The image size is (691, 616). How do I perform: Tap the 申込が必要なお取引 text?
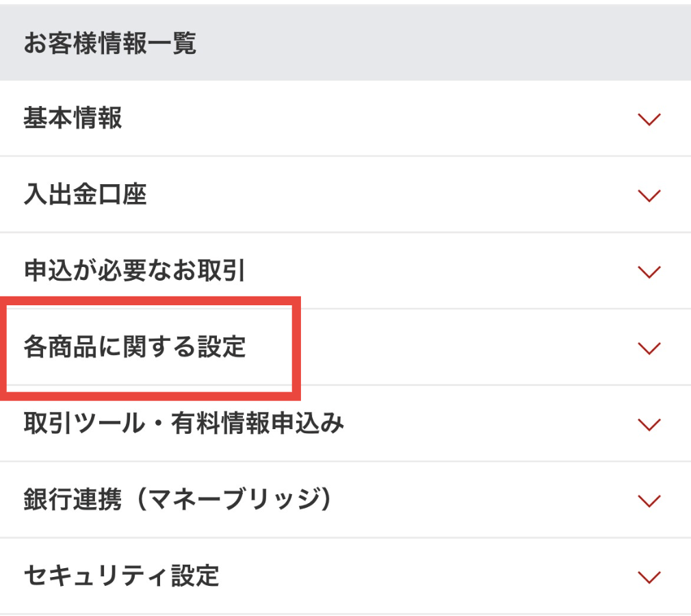(x=134, y=272)
